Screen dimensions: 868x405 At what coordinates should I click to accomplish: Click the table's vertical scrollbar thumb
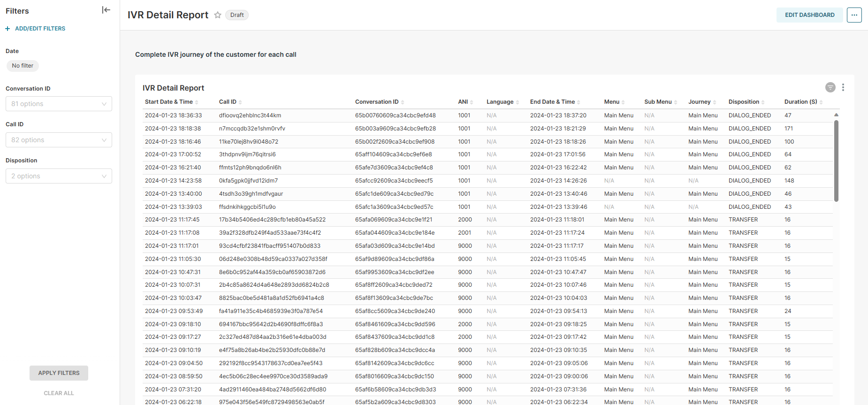pos(836,160)
